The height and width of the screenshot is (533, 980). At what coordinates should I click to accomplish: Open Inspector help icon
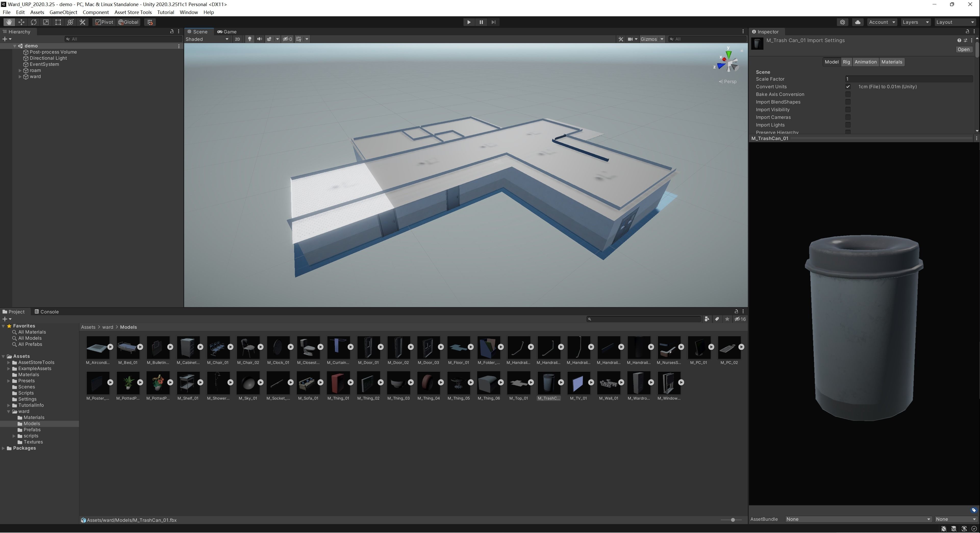point(959,40)
